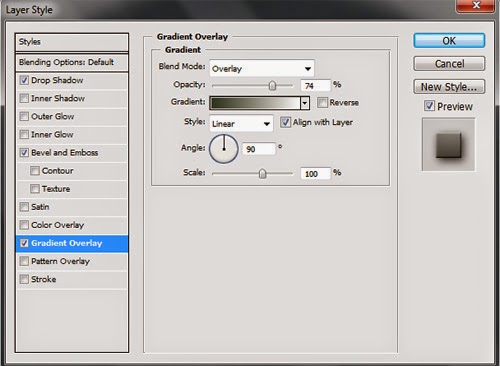Uncheck the Bevel and Emboss checkbox
This screenshot has width=500, height=366.
[x=24, y=153]
